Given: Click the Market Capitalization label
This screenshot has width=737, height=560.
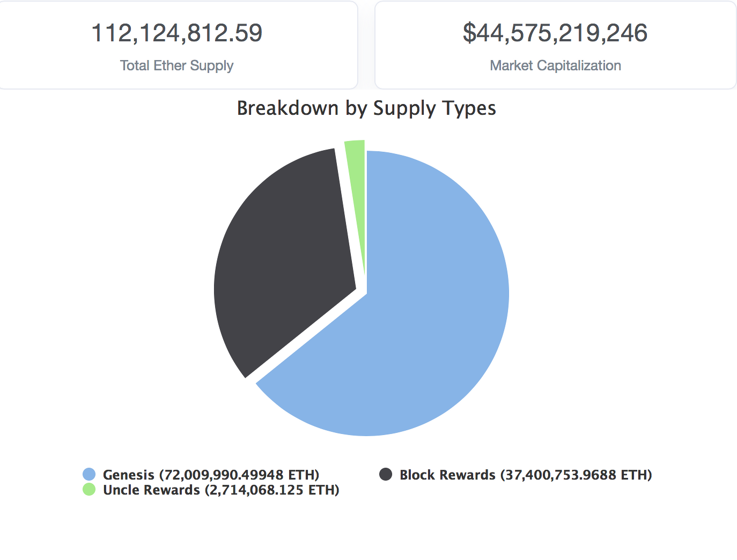Looking at the screenshot, I should [555, 65].
